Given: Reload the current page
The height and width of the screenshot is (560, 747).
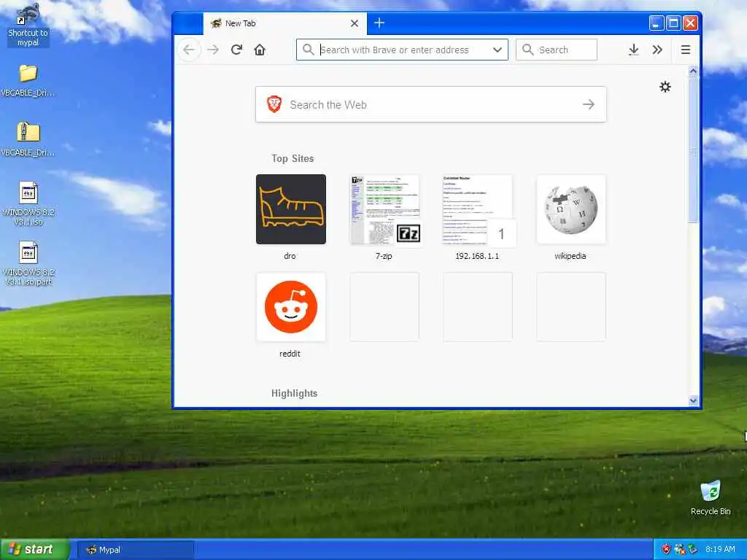Looking at the screenshot, I should [237, 50].
